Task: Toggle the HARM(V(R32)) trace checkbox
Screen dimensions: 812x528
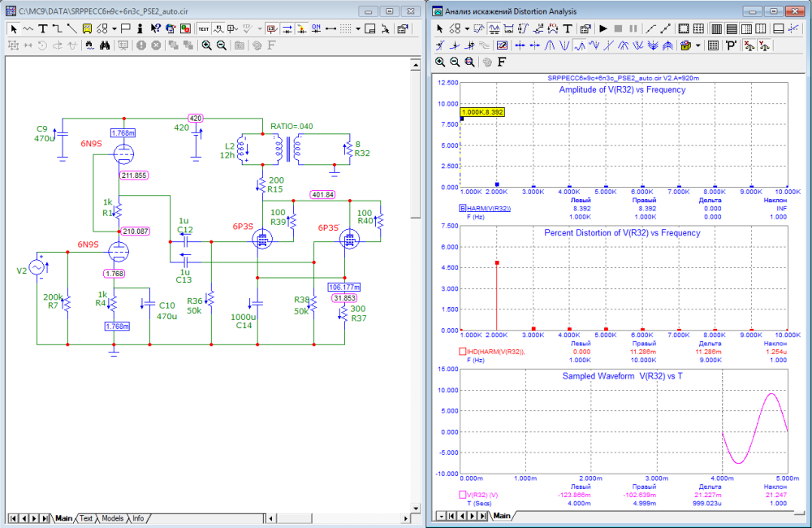Action: click(x=463, y=209)
